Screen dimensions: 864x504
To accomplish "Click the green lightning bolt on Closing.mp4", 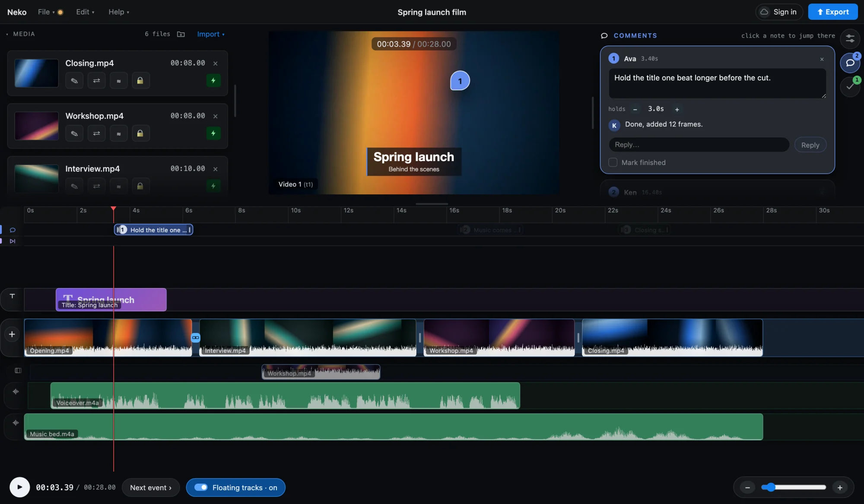I will [x=213, y=80].
